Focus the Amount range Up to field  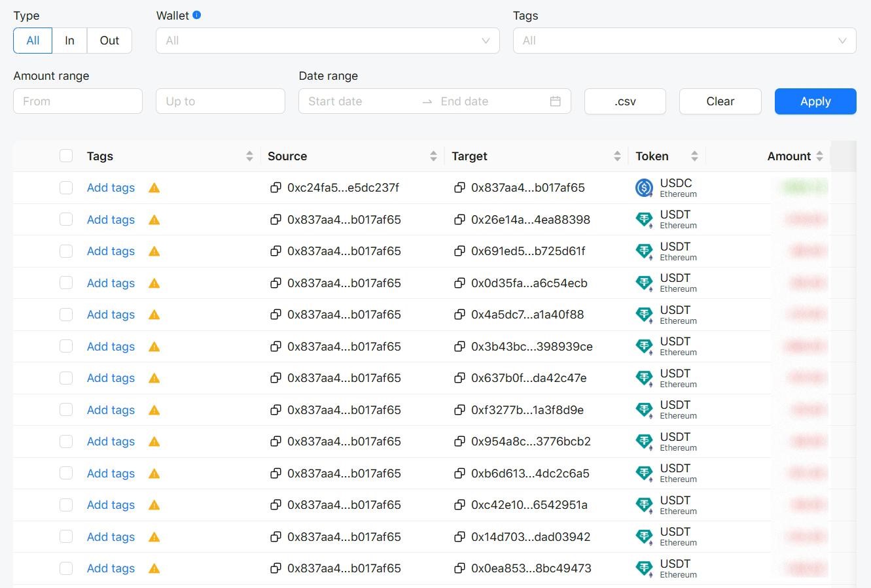221,101
